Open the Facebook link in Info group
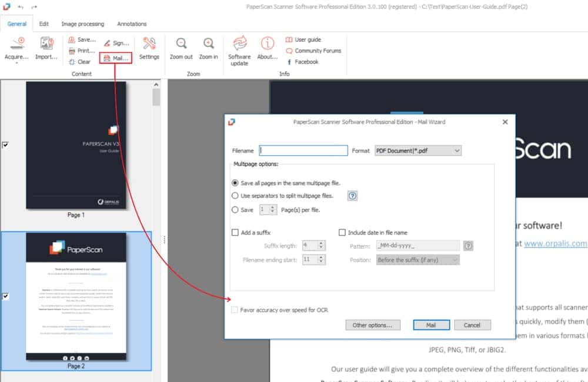588x382 pixels. tap(302, 62)
